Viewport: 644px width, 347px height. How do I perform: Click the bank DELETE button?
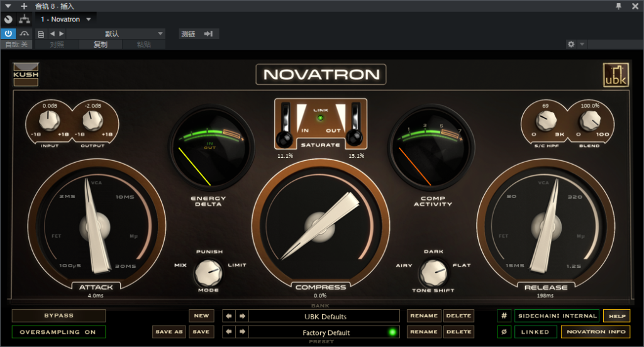coord(458,316)
